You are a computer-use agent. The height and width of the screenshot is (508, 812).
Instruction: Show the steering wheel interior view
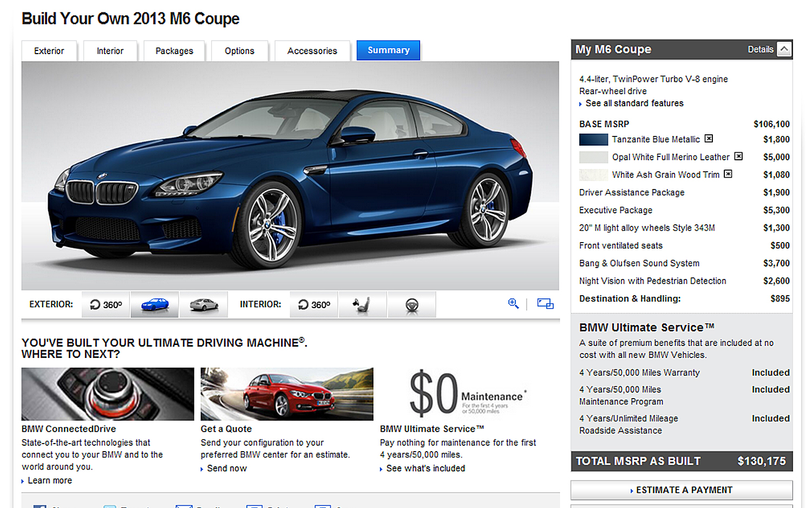(x=411, y=304)
